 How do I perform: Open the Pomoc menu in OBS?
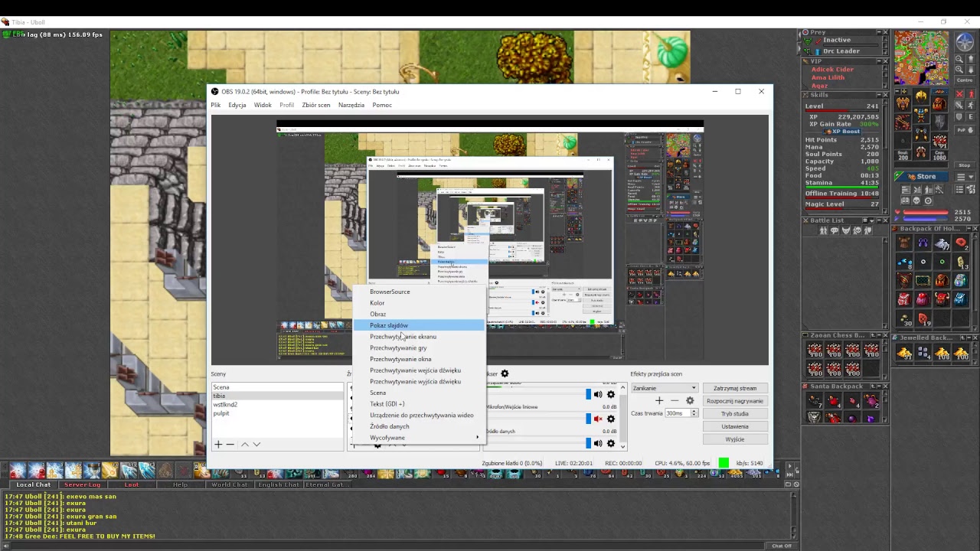(382, 105)
